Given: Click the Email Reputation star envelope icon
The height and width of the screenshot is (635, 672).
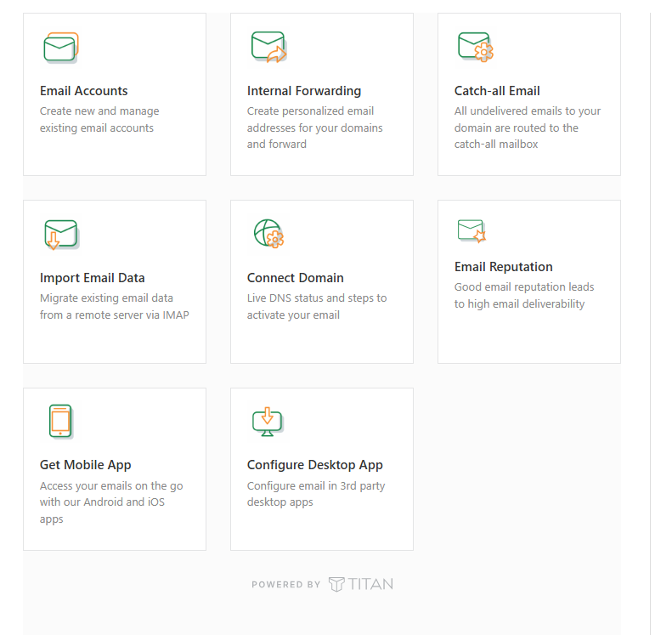Looking at the screenshot, I should click(x=471, y=230).
